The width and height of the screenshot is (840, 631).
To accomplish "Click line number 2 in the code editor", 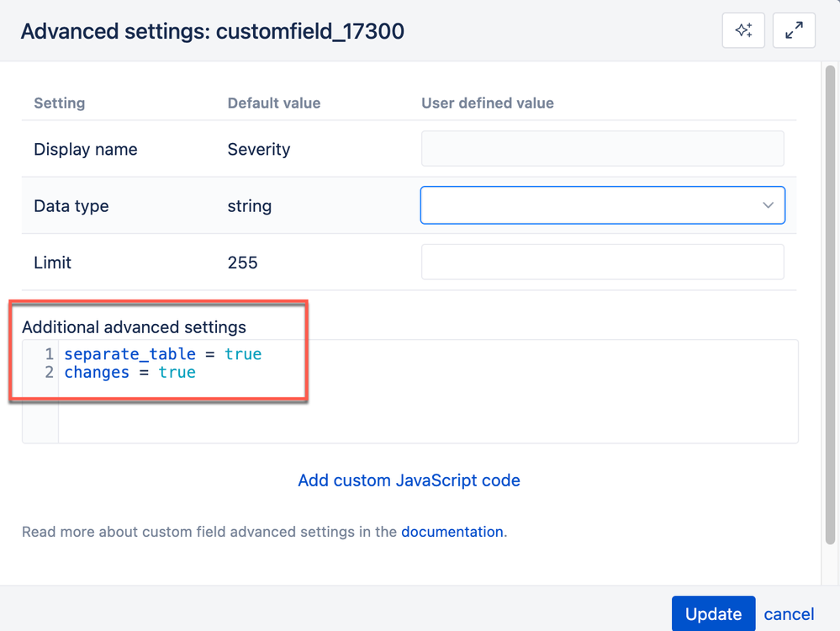I will pyautogui.click(x=49, y=372).
